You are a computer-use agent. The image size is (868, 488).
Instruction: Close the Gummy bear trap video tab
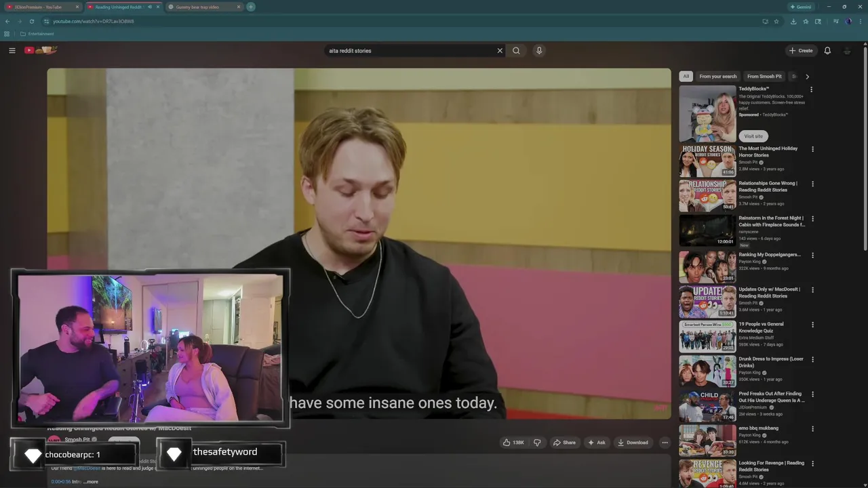[238, 7]
